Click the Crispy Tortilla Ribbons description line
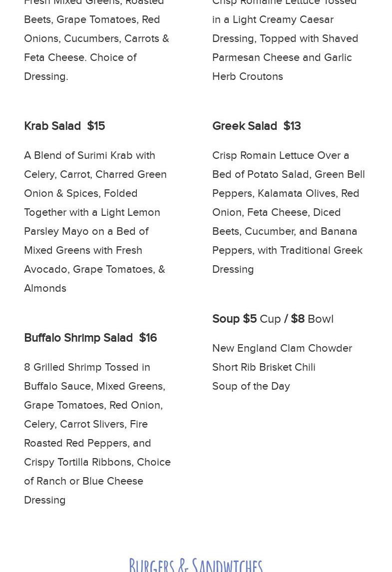The width and height of the screenshot is (392, 572). (x=97, y=462)
